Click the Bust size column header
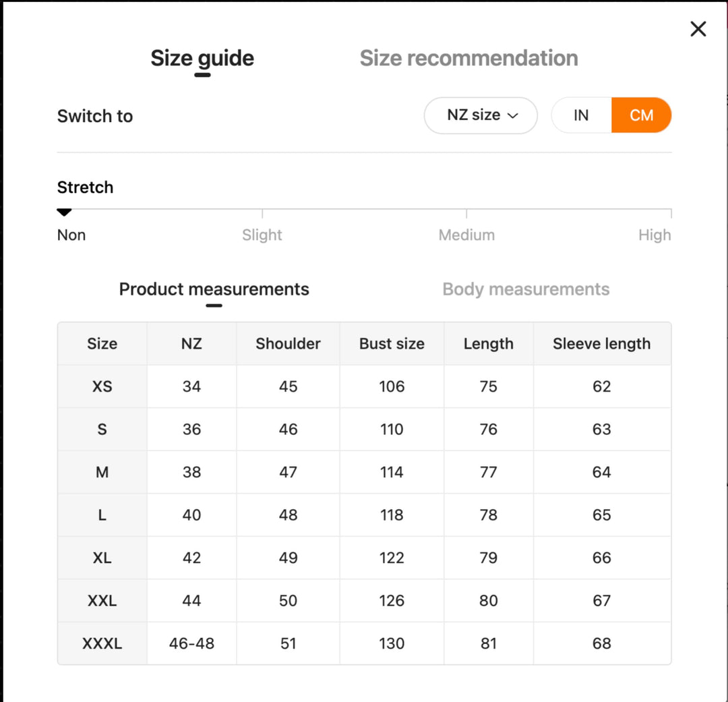This screenshot has height=702, width=728. (x=392, y=343)
